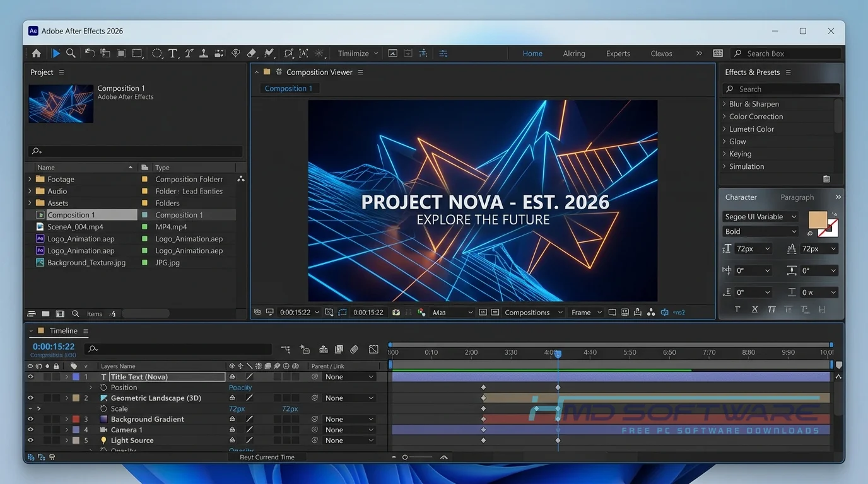Image resolution: width=868 pixels, height=484 pixels.
Task: Toggle the Scale stopwatch
Action: (x=104, y=409)
